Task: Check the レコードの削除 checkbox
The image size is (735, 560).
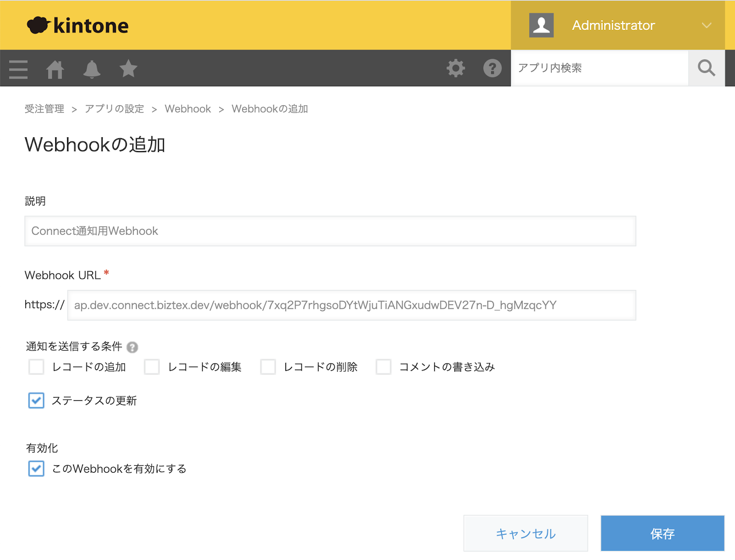Action: (x=268, y=367)
